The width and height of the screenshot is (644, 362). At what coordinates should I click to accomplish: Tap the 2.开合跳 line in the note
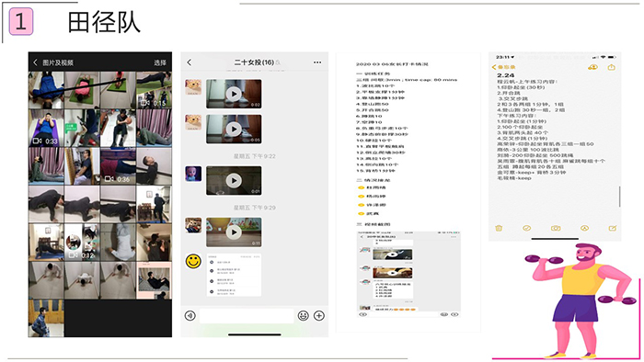(x=509, y=93)
